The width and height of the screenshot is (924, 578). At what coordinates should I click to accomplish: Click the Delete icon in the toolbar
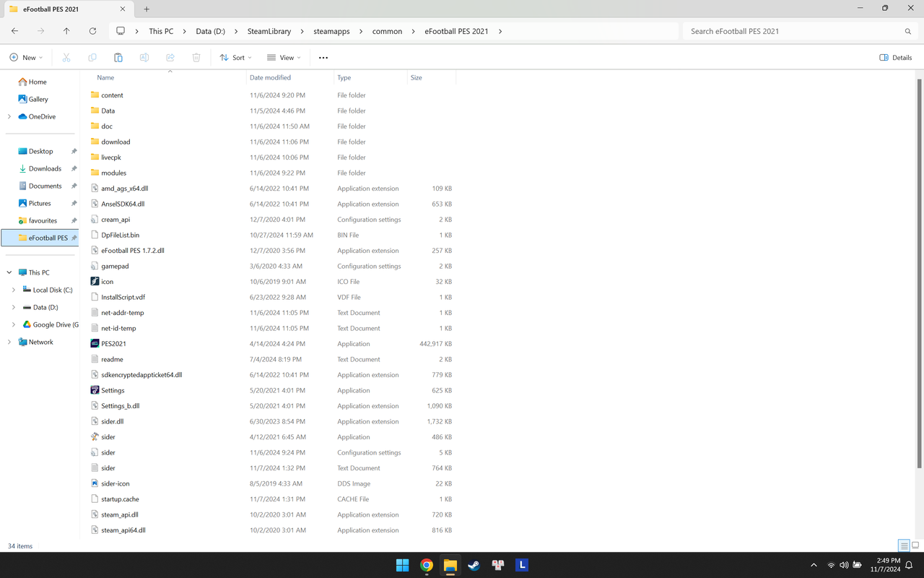[196, 57]
